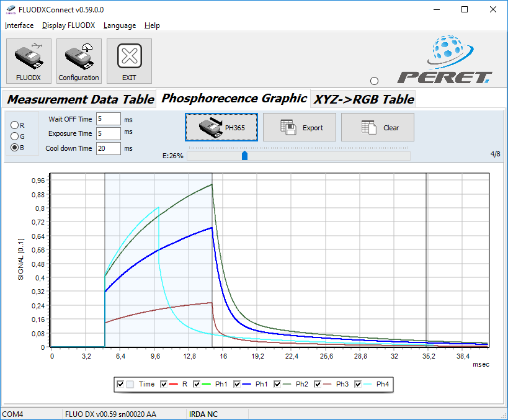
Task: Click the Wait OFF Time input field
Action: [x=108, y=119]
